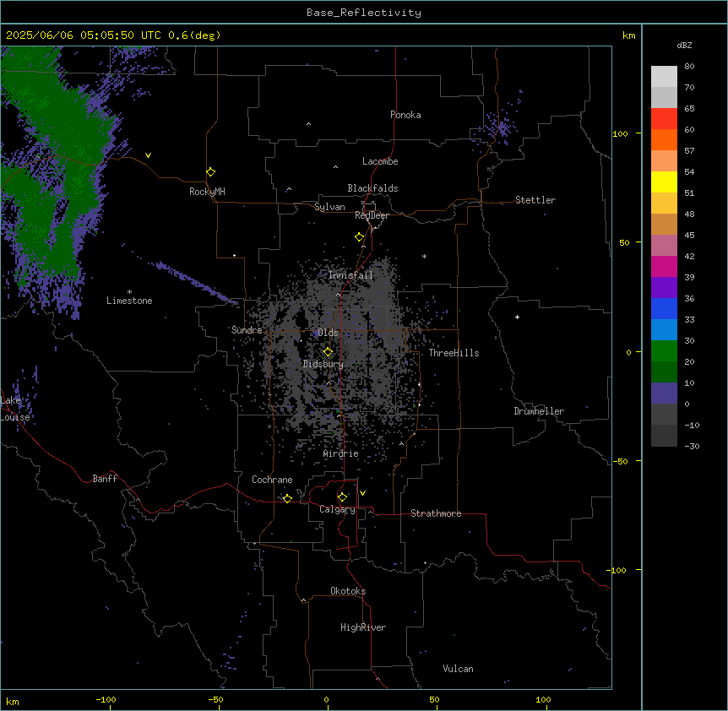Click the ThreeHills label
The image size is (728, 711).
[454, 353]
